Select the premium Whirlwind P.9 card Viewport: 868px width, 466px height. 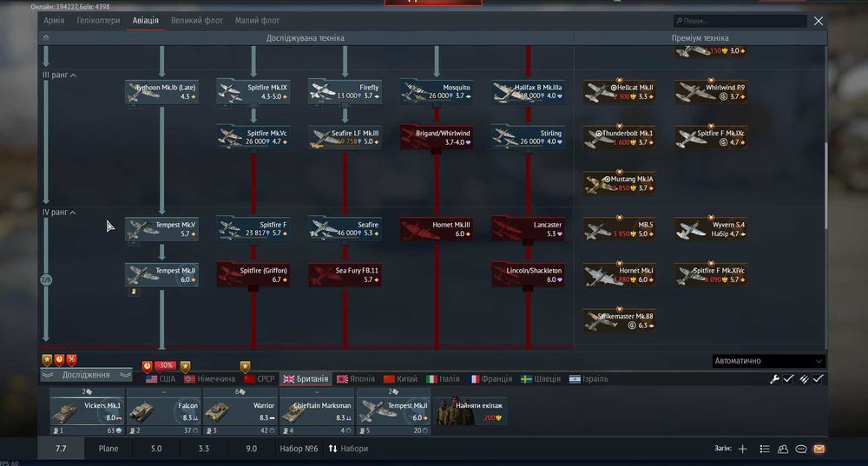click(711, 91)
